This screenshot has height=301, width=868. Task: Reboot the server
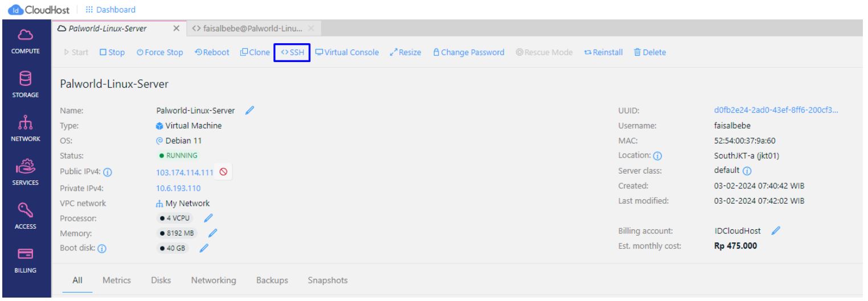211,52
